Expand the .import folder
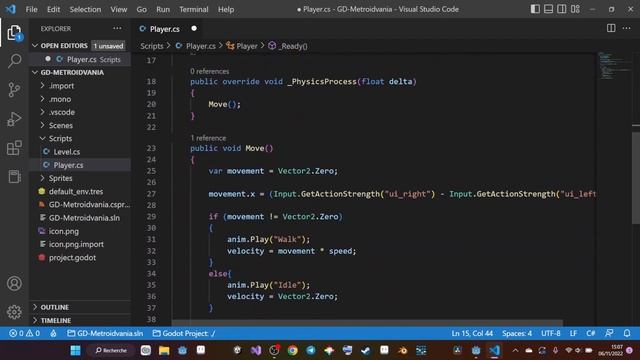The width and height of the screenshot is (640, 360). 62,86
